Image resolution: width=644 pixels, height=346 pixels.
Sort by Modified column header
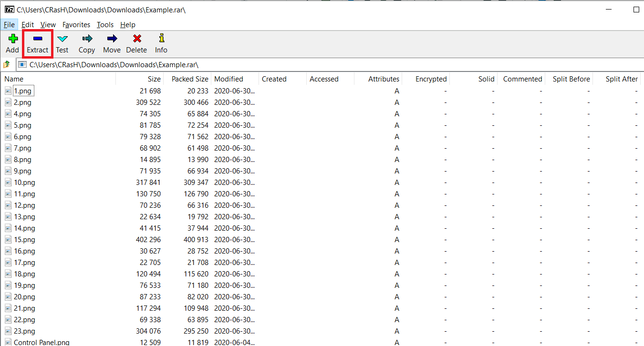(229, 79)
